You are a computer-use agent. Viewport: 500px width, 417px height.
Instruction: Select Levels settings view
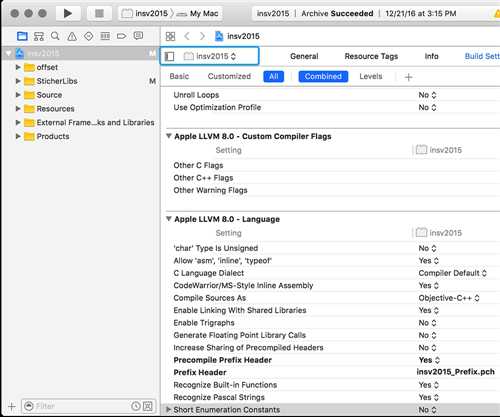click(x=371, y=76)
